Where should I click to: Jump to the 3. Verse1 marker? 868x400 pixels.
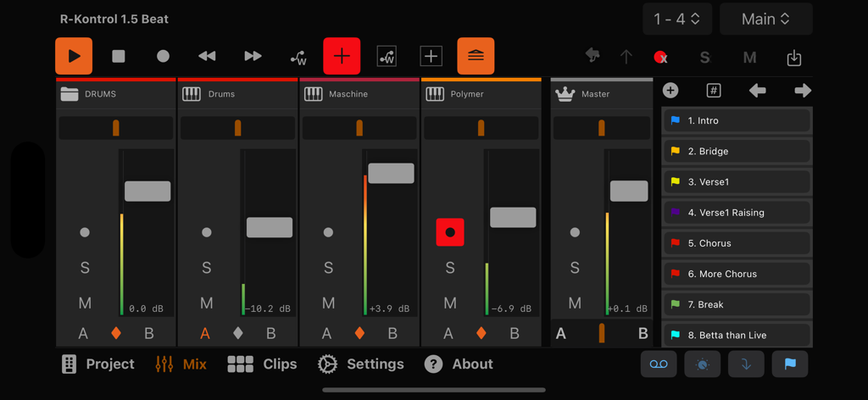(737, 182)
